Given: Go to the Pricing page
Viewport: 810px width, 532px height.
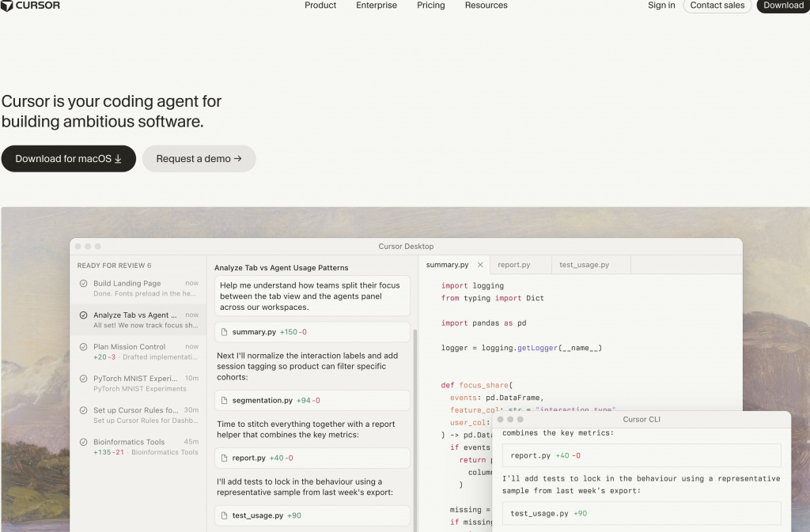Looking at the screenshot, I should (431, 6).
